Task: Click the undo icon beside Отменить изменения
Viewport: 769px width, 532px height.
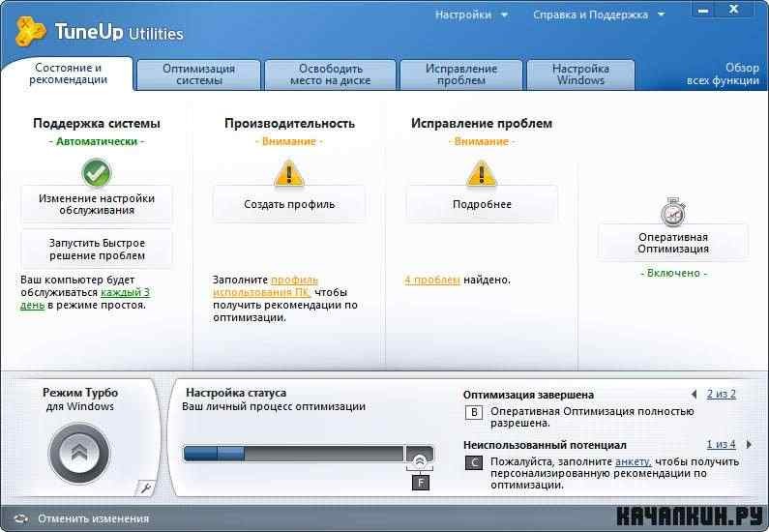Action: [21, 518]
